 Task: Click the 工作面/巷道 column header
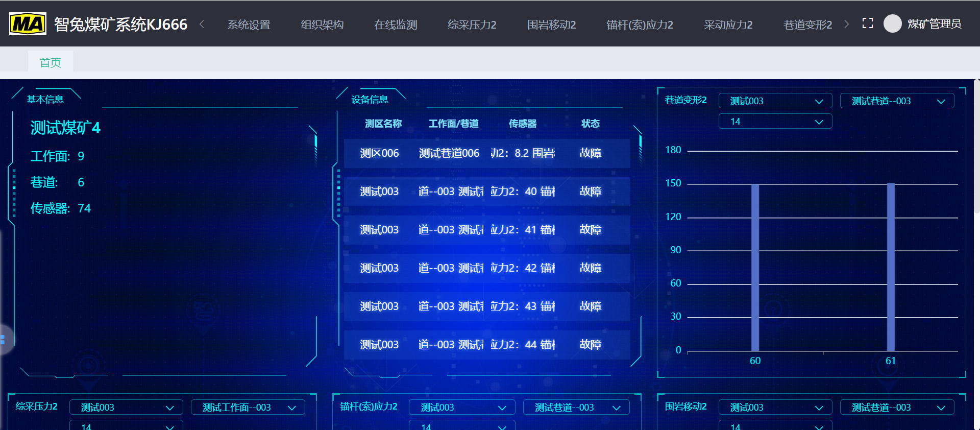coord(454,124)
